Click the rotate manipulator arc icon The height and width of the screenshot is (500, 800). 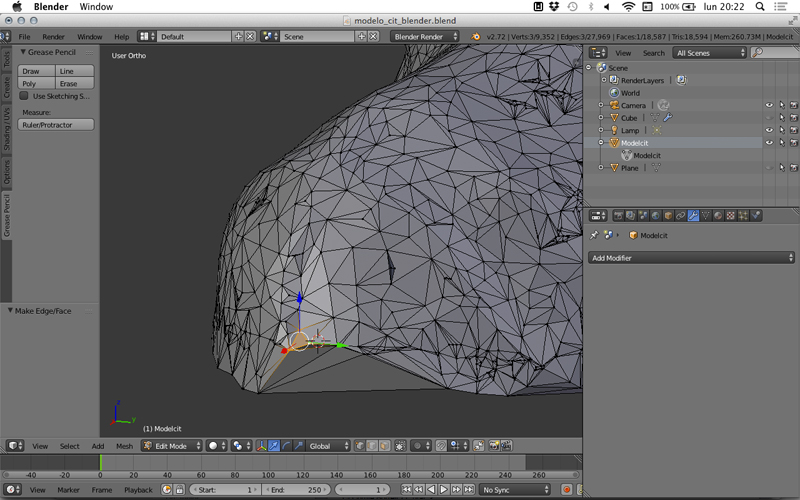[286, 446]
